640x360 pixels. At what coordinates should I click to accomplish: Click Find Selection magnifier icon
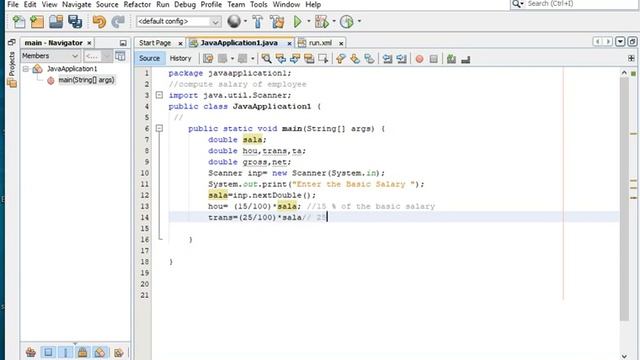pos(266,59)
